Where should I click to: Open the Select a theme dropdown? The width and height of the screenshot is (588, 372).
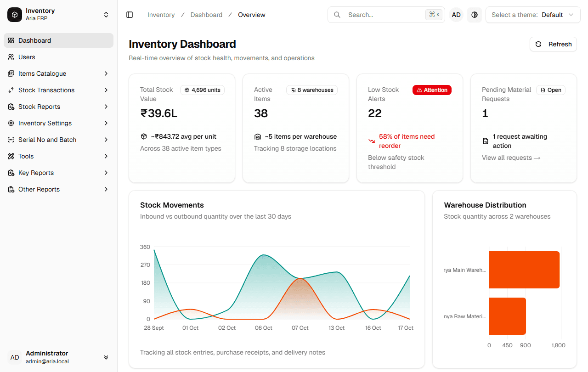click(533, 15)
